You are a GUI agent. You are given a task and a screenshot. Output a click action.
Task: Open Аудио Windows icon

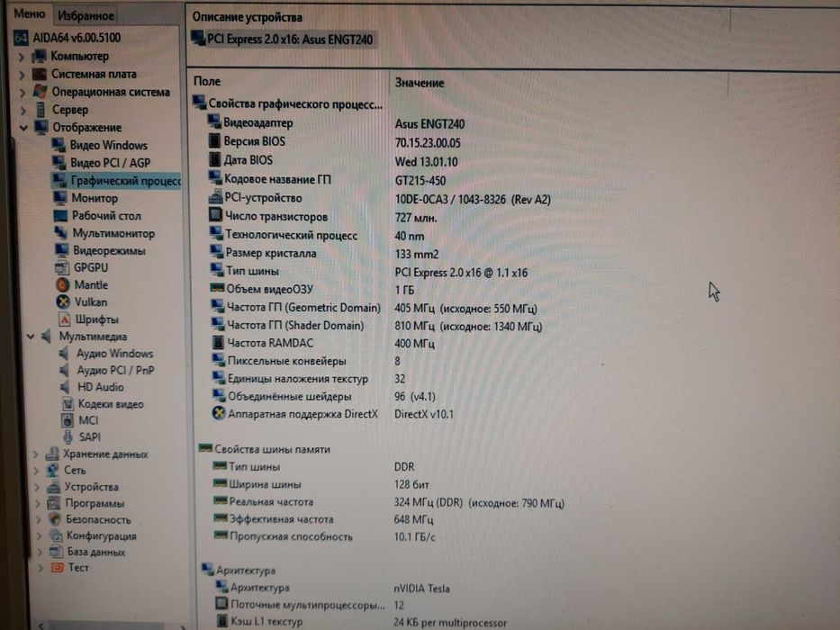(65, 354)
